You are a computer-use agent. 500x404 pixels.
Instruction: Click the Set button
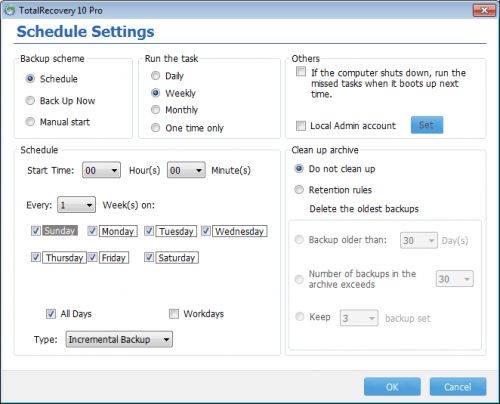(x=427, y=125)
